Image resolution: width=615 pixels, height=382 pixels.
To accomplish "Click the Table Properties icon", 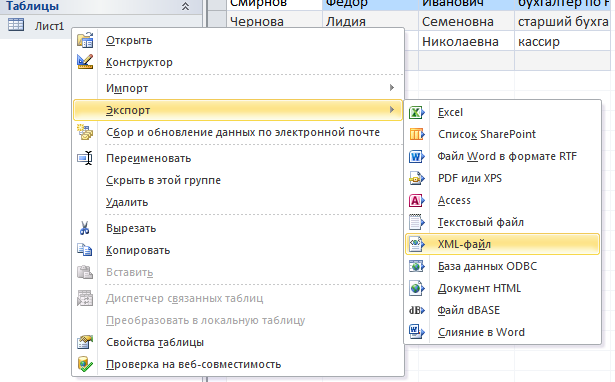I will pos(85,342).
